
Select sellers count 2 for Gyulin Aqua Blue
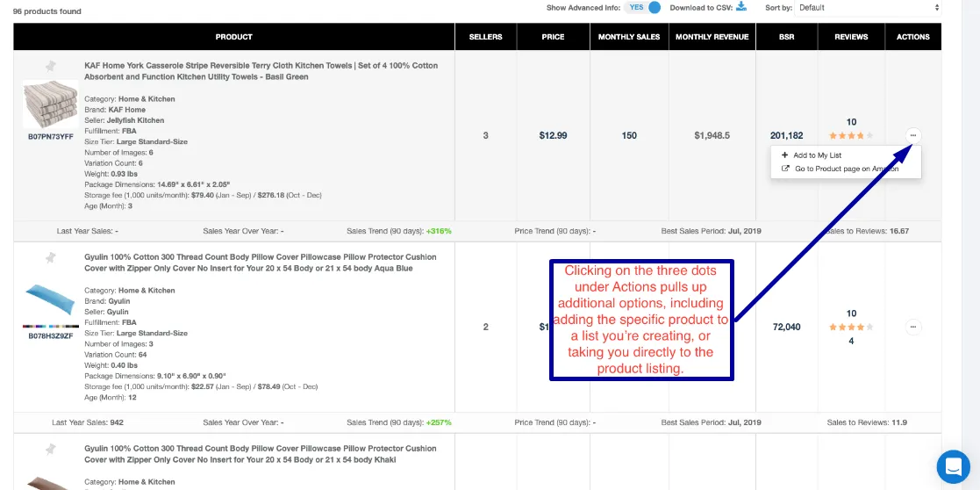click(486, 327)
